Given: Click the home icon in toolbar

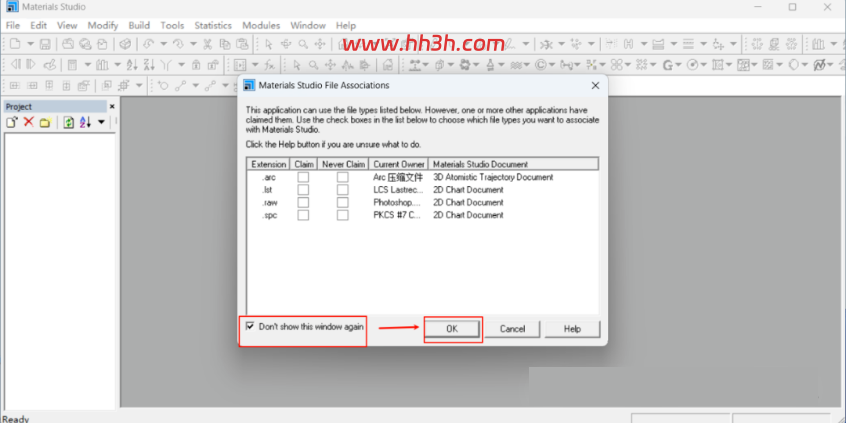Looking at the screenshot, I should tap(387, 65).
